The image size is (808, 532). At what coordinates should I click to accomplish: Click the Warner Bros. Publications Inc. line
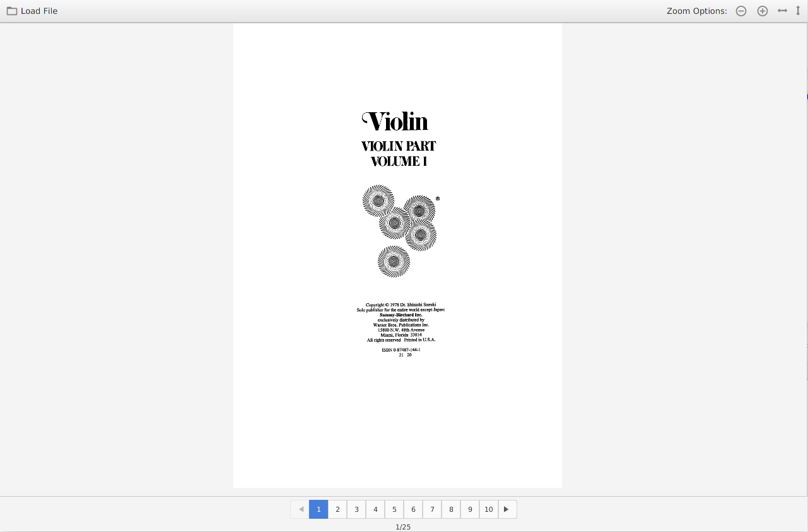tap(401, 325)
